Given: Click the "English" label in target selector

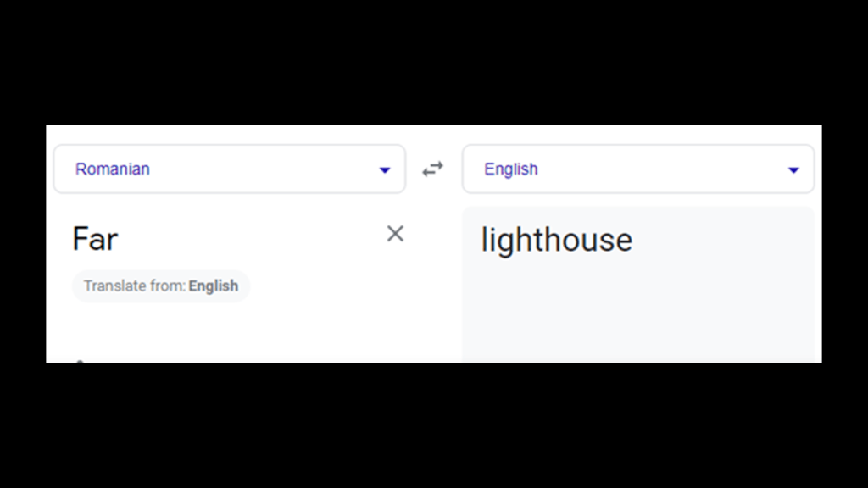Looking at the screenshot, I should tap(511, 169).
